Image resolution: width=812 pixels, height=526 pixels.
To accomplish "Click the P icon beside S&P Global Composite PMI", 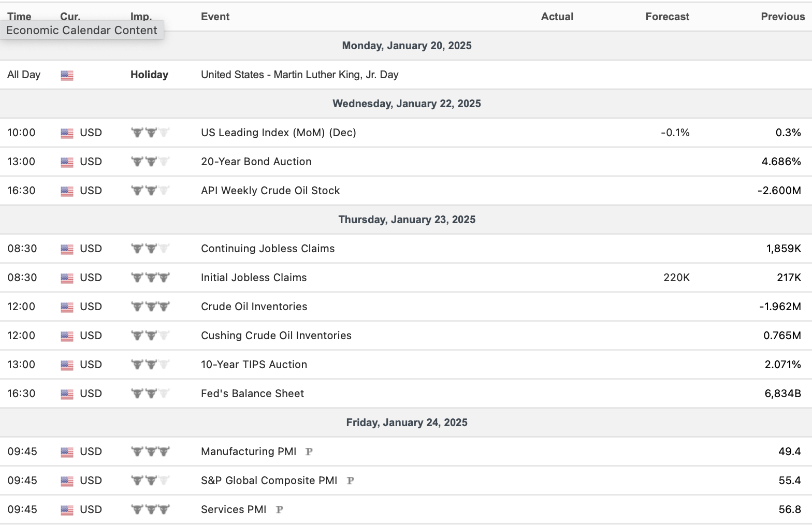I will point(351,480).
